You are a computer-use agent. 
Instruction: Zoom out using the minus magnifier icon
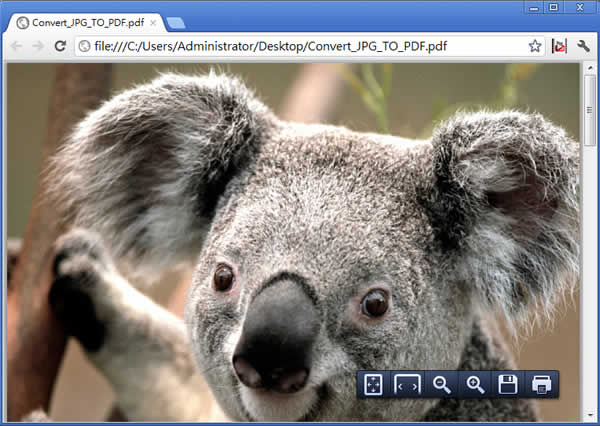pos(441,384)
